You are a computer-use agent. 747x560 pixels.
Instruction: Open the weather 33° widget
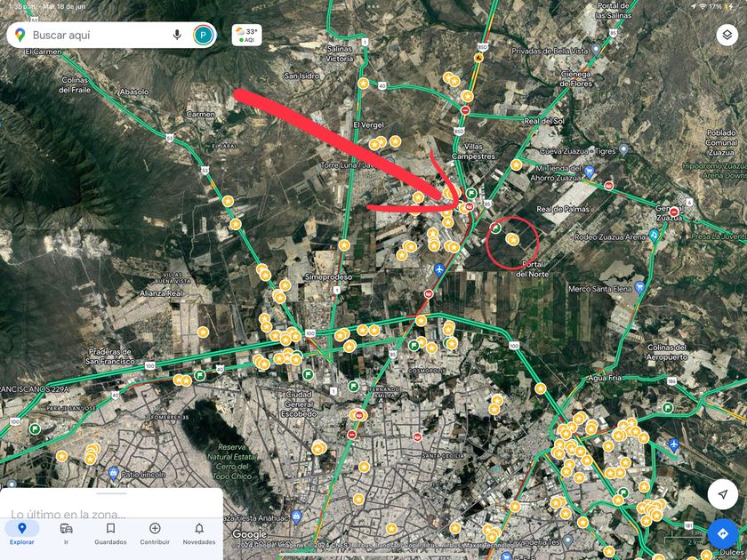[x=247, y=35]
